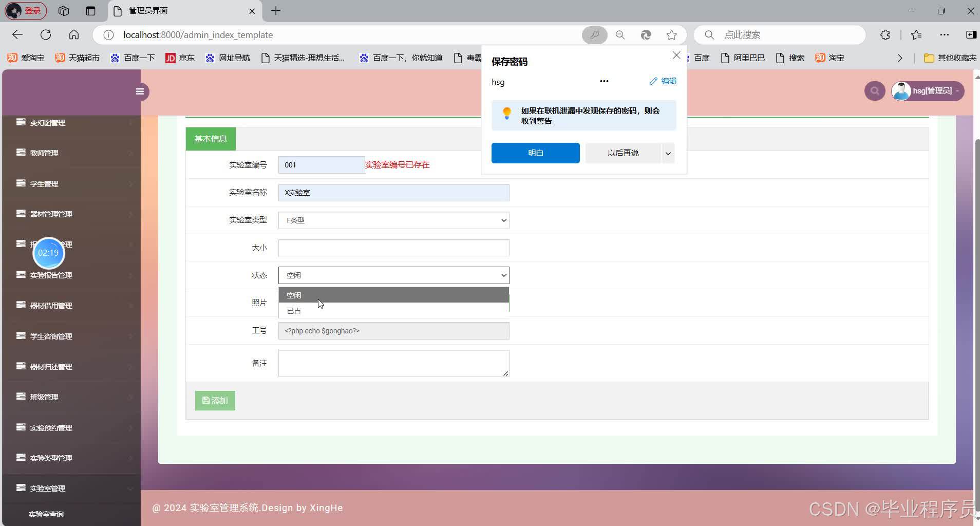Expand the 以后再说 dropdown chevron

coord(667,153)
